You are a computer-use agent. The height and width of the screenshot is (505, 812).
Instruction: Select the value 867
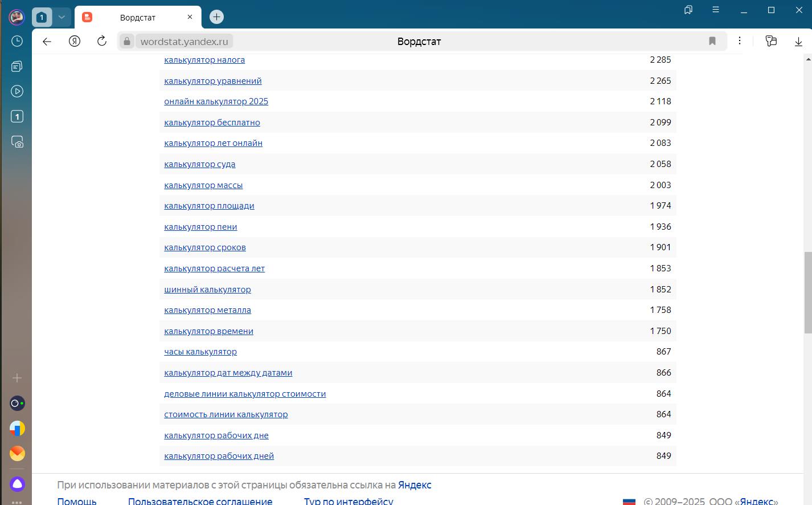pyautogui.click(x=663, y=352)
